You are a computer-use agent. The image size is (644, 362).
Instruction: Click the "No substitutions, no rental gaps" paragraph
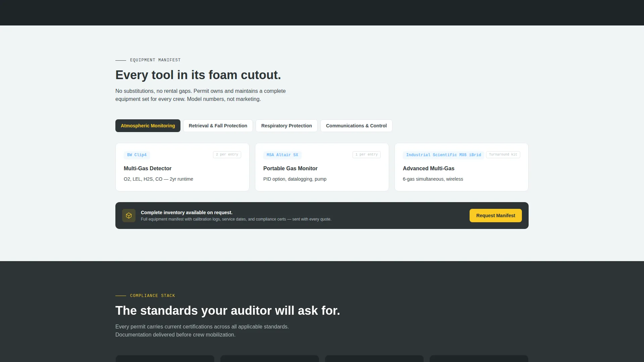(201, 95)
